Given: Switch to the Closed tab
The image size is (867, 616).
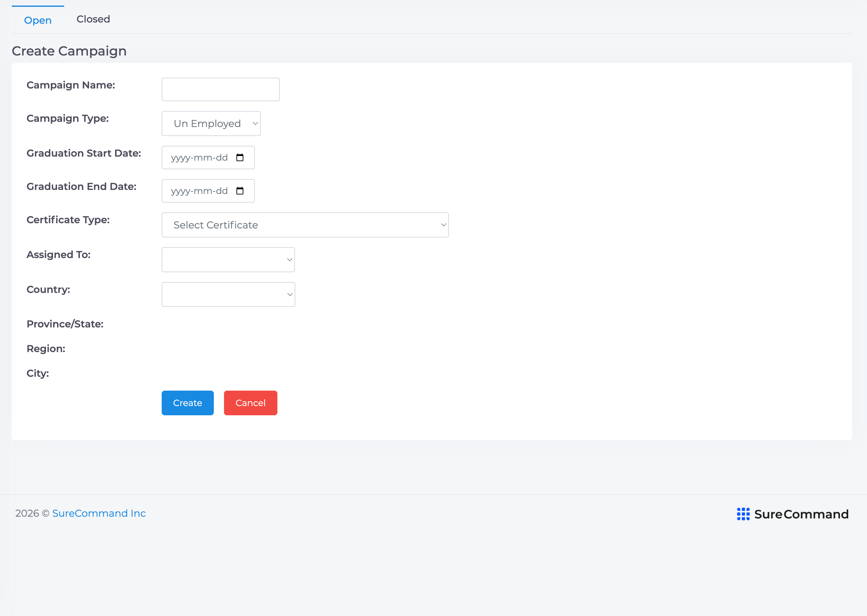Looking at the screenshot, I should (x=93, y=19).
